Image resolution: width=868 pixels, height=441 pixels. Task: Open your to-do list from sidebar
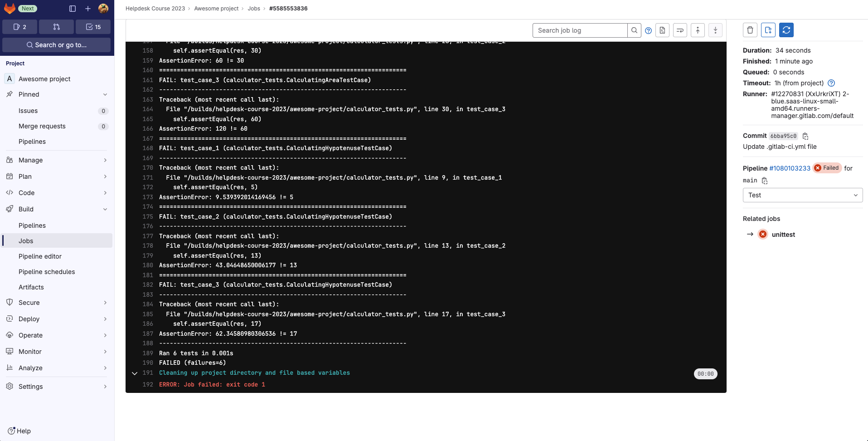click(x=93, y=27)
